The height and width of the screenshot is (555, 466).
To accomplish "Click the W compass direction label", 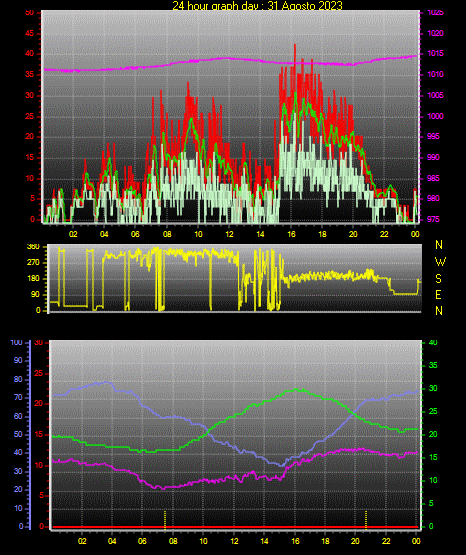I will click(x=440, y=262).
